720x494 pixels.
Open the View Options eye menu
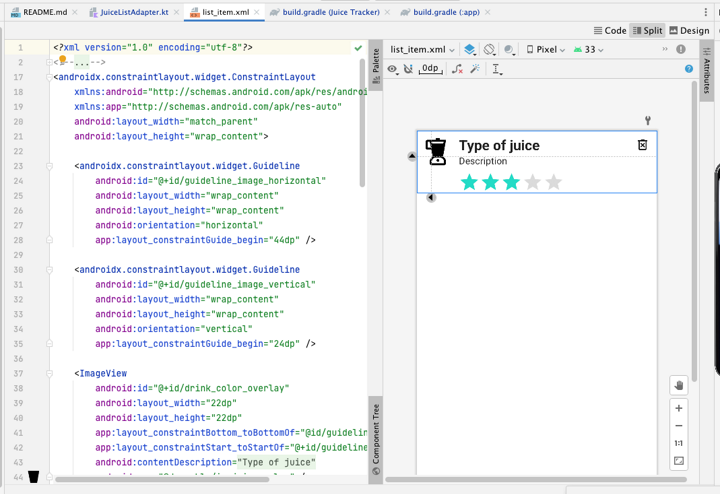coord(392,69)
